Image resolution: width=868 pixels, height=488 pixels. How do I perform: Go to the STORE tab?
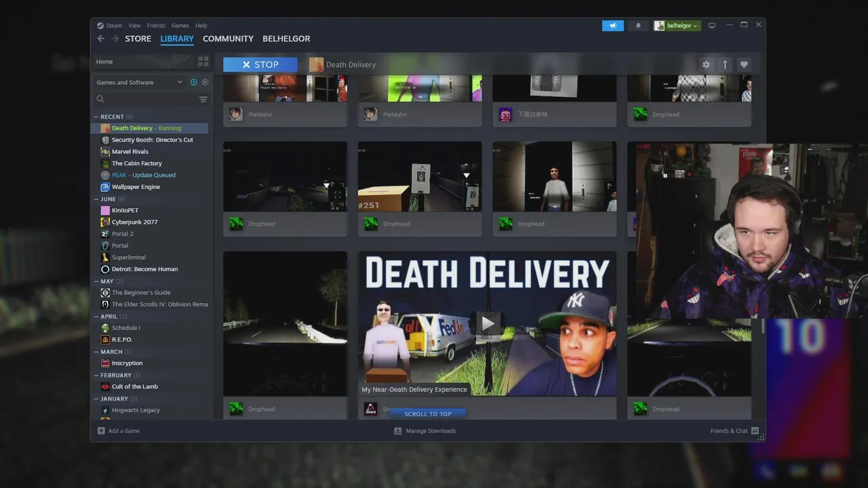138,39
